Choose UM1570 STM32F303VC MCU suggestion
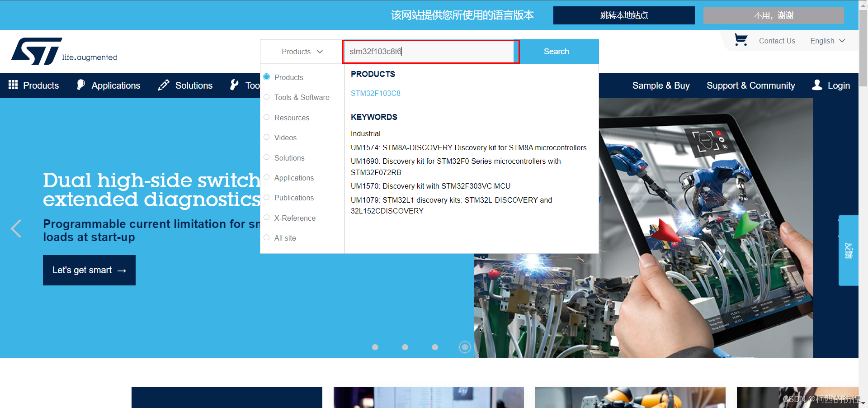868x408 pixels. point(430,186)
